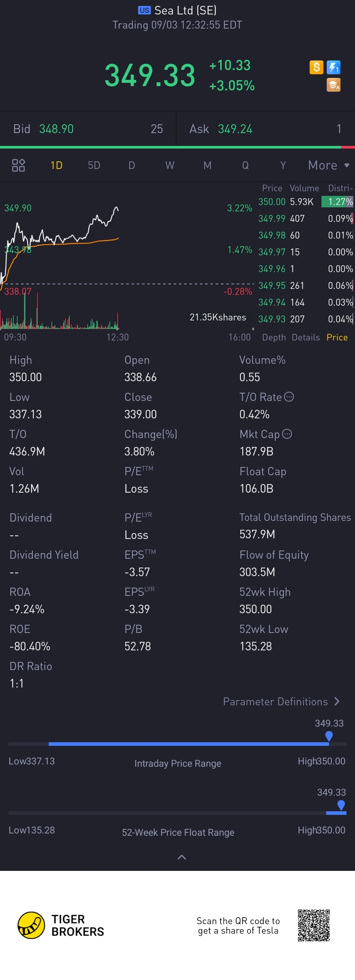Tap the Ask price 349.24
This screenshot has height=980, width=355.
(235, 128)
